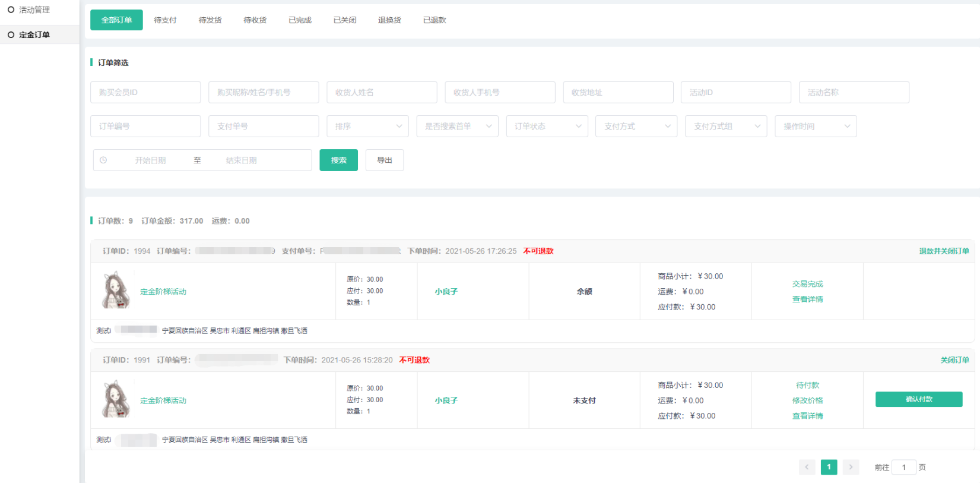
Task: Expand the 排序 dropdown
Action: point(367,127)
